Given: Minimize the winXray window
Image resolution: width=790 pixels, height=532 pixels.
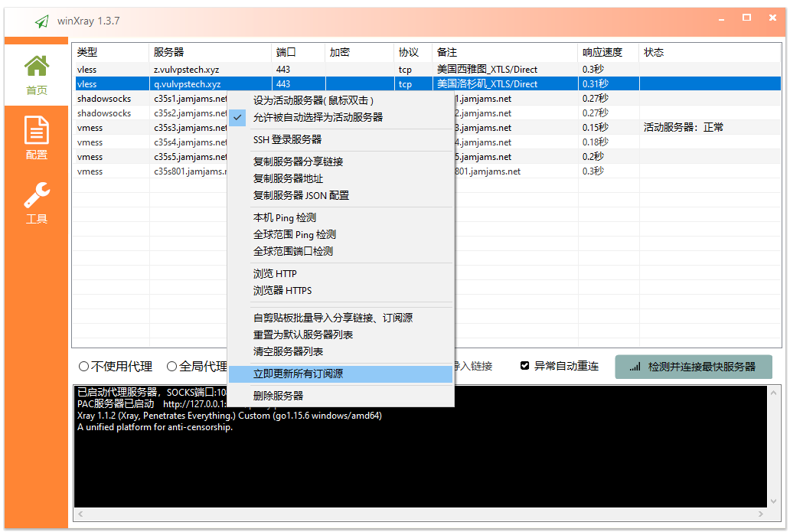Looking at the screenshot, I should [x=721, y=18].
